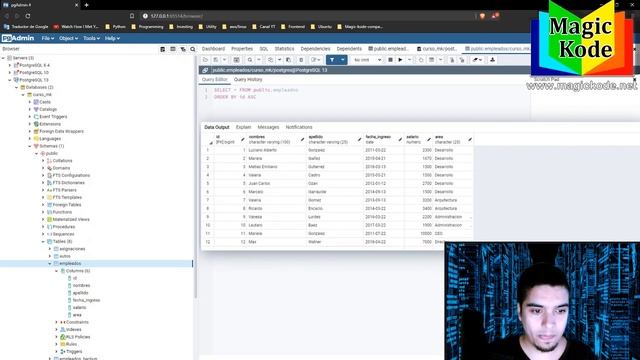Open the Object menu in pgAdmin

(68, 38)
